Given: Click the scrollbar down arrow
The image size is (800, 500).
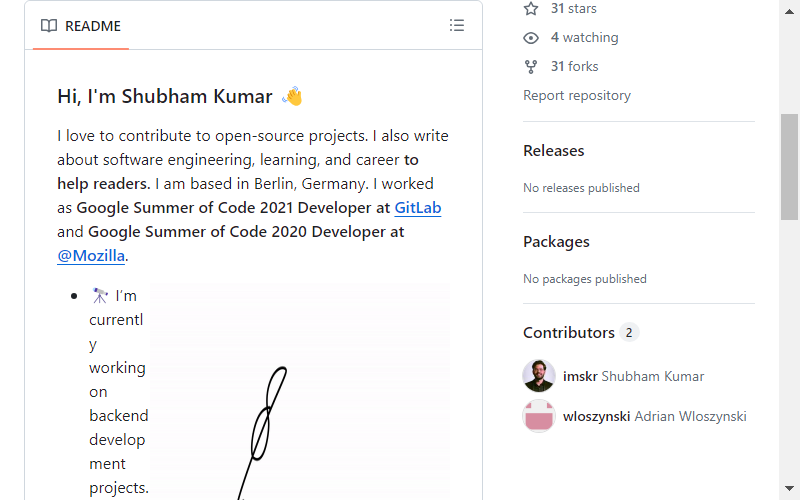Looking at the screenshot, I should point(789,488).
